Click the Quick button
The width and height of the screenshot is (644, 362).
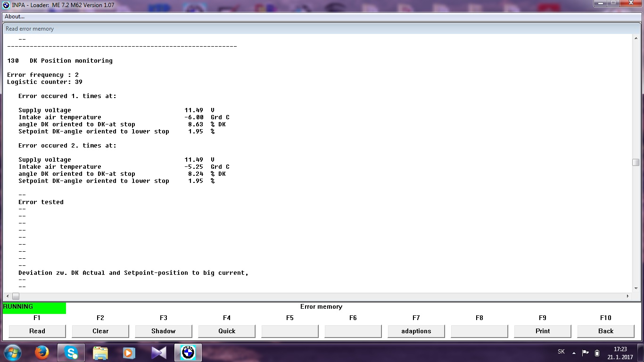(x=227, y=331)
